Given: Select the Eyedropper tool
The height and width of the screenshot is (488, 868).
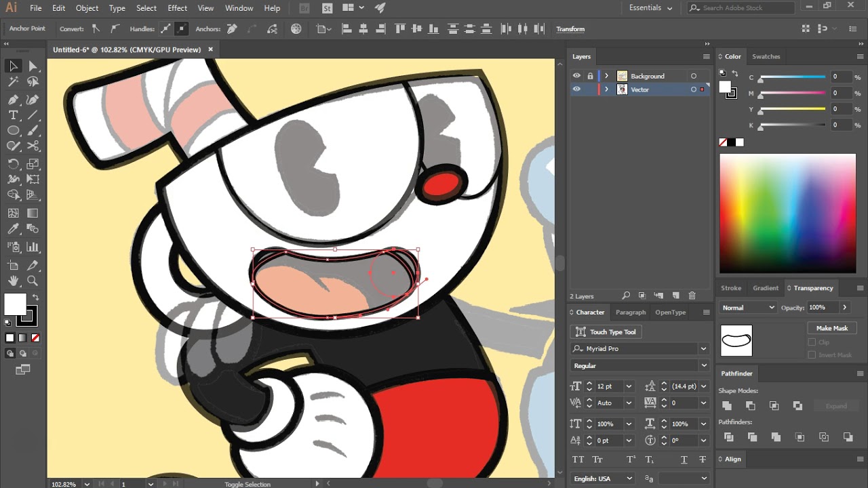Looking at the screenshot, I should [x=13, y=230].
